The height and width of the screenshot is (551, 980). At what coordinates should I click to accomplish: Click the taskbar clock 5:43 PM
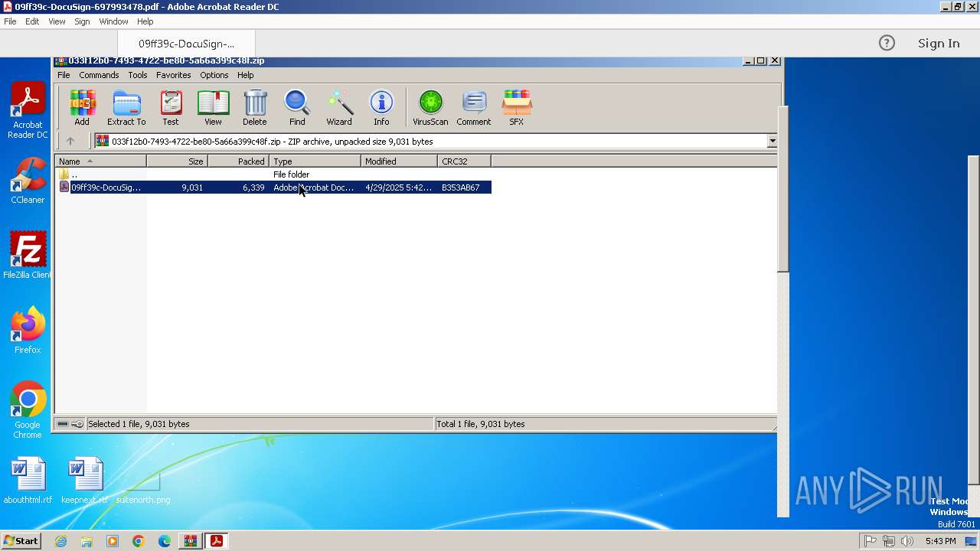[940, 541]
